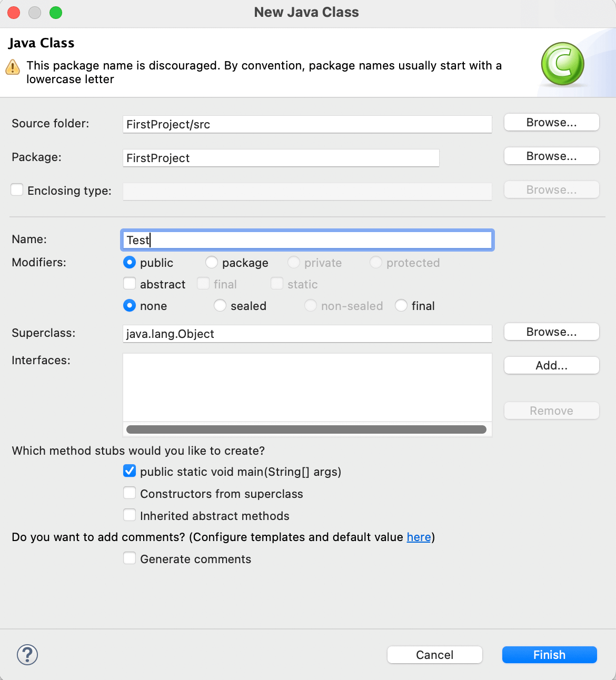Choose the sealed radio option
Viewport: 616px width, 680px height.
tap(220, 305)
